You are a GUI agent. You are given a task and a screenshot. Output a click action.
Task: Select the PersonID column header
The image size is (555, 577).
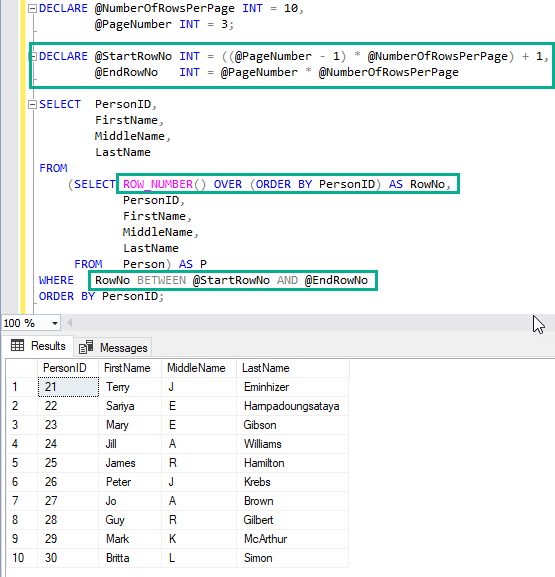(68, 368)
